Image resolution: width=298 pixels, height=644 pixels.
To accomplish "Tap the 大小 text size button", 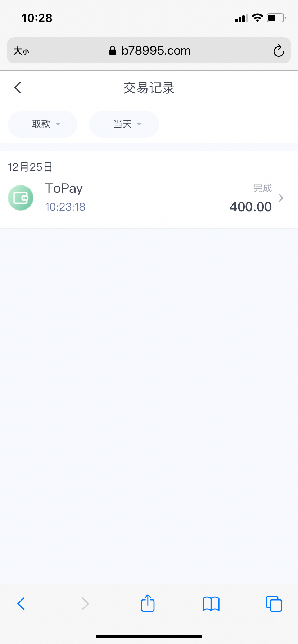I will tap(21, 51).
